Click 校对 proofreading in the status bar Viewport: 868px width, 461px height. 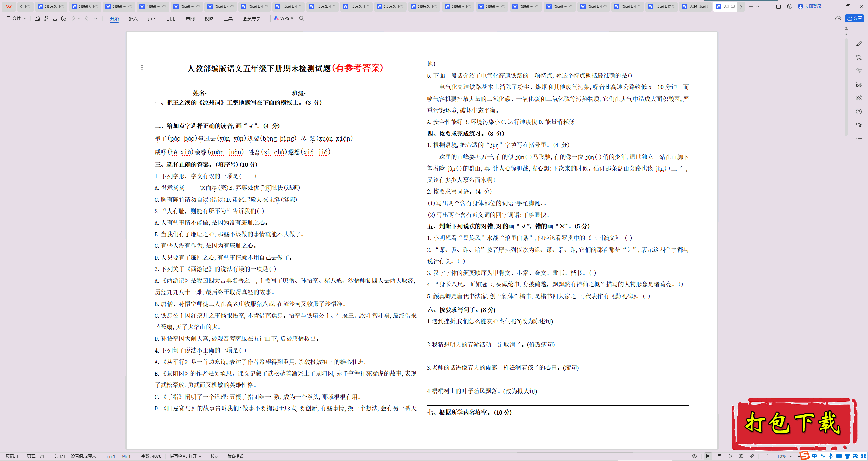[215, 456]
